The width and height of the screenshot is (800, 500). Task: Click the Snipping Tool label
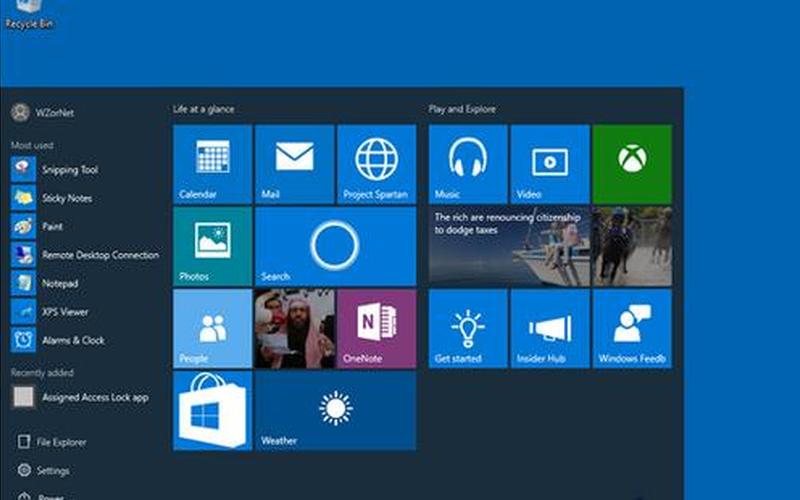pos(70,170)
